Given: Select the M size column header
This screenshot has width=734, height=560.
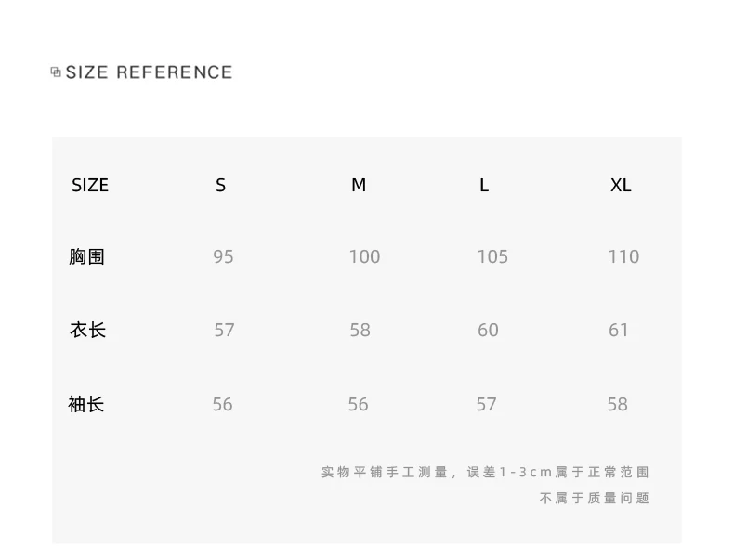Looking at the screenshot, I should tap(359, 185).
